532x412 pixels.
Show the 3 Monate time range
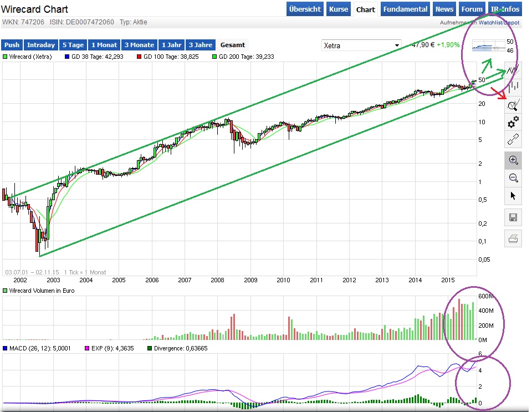139,45
